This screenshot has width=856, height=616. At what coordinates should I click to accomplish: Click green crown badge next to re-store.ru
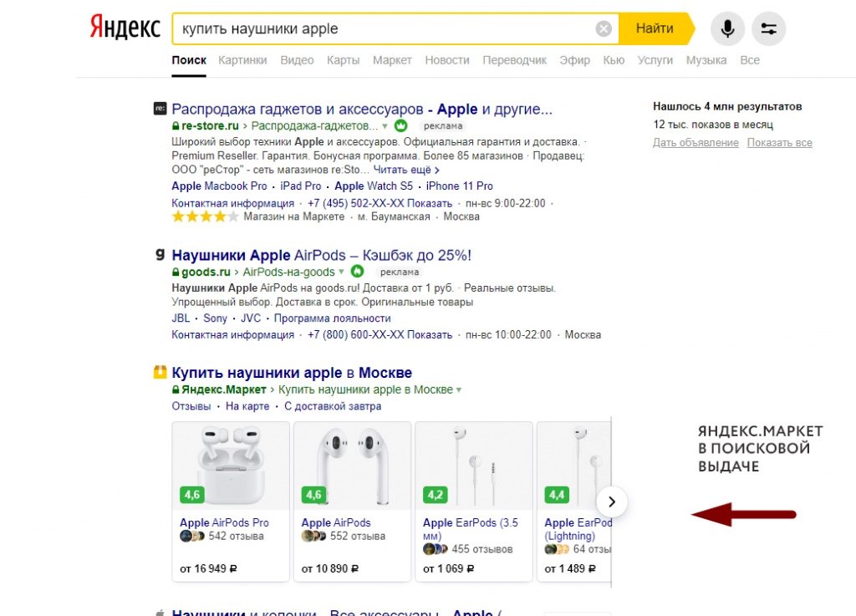pos(400,126)
